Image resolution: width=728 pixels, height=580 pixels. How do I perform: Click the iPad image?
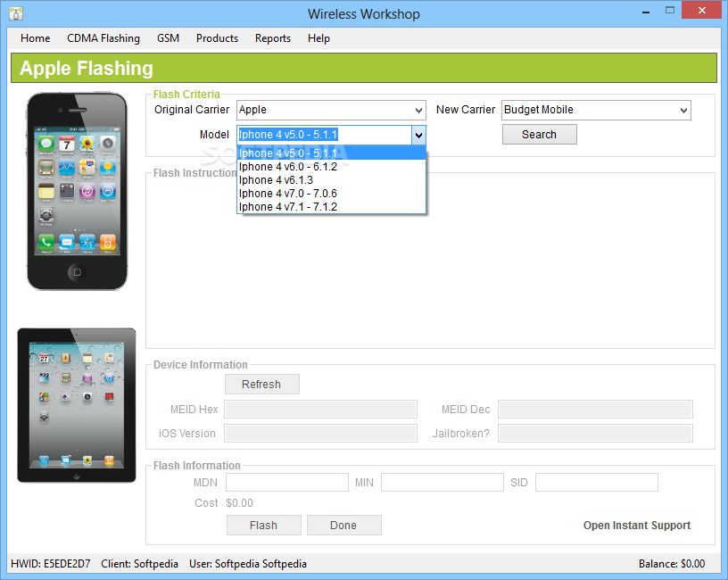[77, 405]
